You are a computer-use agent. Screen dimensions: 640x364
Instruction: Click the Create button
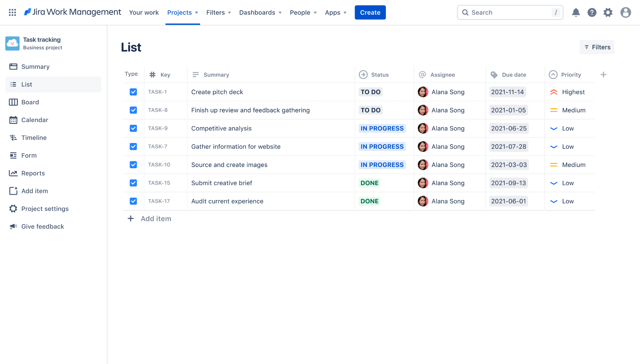click(370, 12)
